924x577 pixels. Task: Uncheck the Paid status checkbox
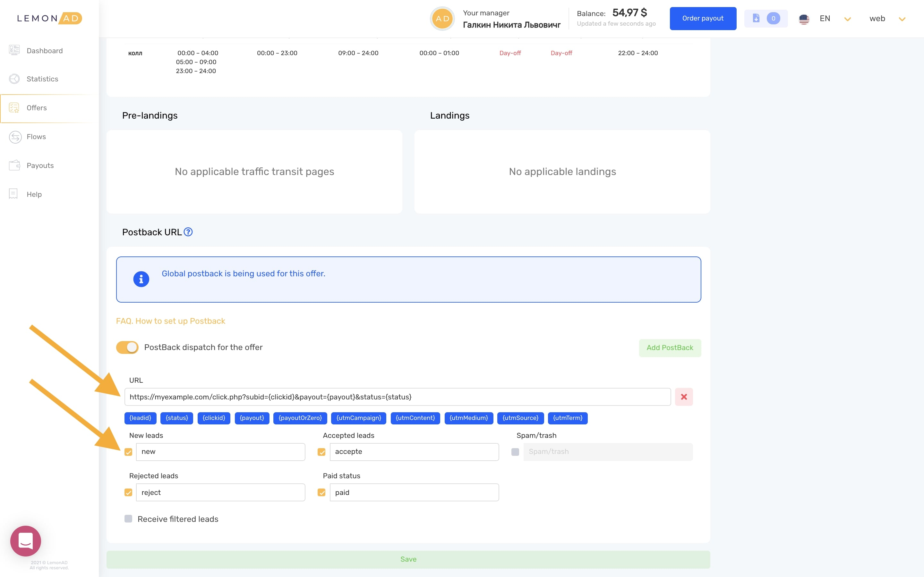point(321,493)
